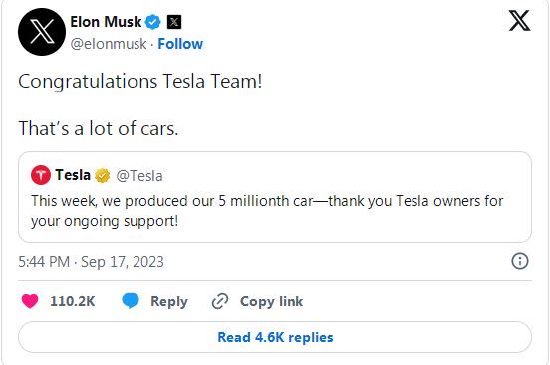Follow the @elonmusk account
The height and width of the screenshot is (365, 550).
coord(180,44)
